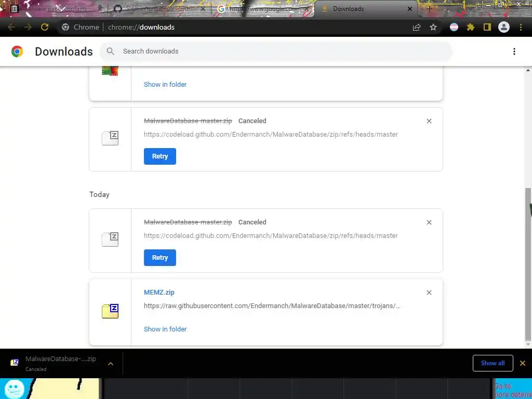Switch to the Malware pack contains tab
This screenshot has width=532, height=399.
click(x=54, y=9)
